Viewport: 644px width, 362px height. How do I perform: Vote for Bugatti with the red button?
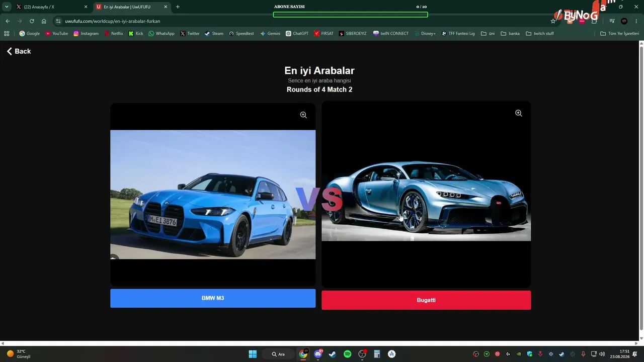tap(426, 300)
